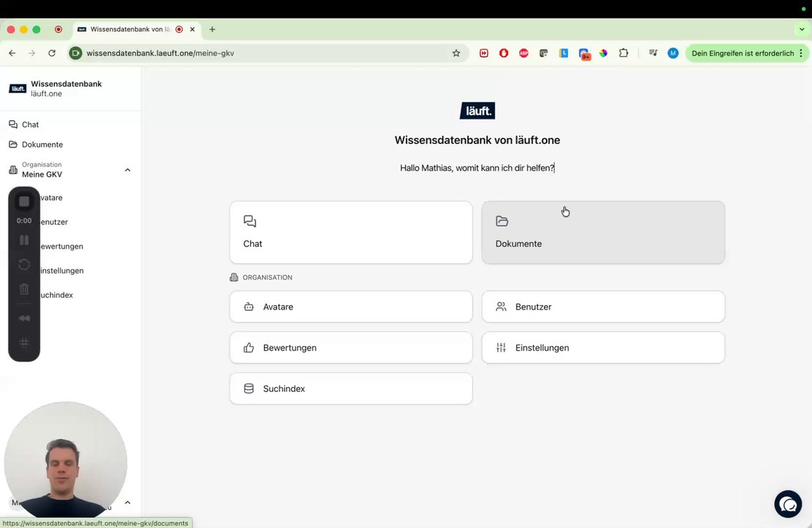
Task: Click the people icon on the Benutzer card
Action: [x=501, y=307]
